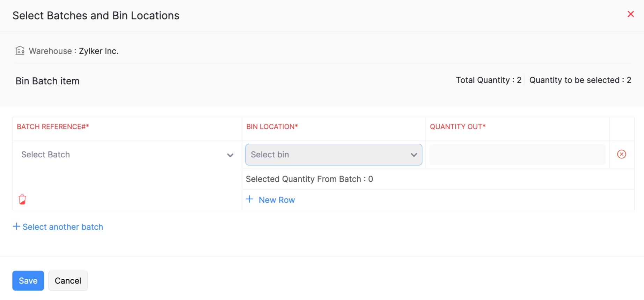Click the Select another batch link

click(63, 227)
